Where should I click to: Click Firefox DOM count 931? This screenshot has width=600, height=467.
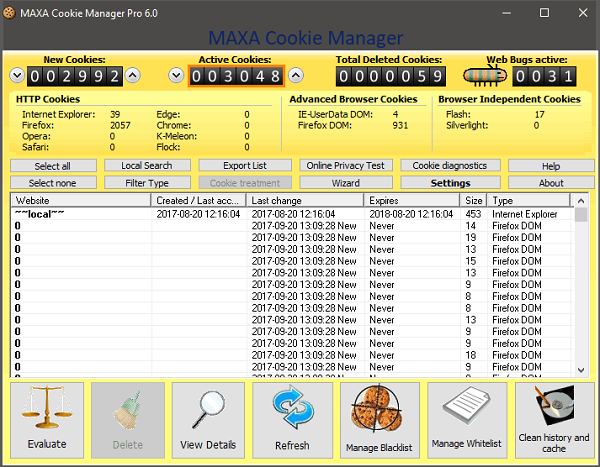(400, 125)
